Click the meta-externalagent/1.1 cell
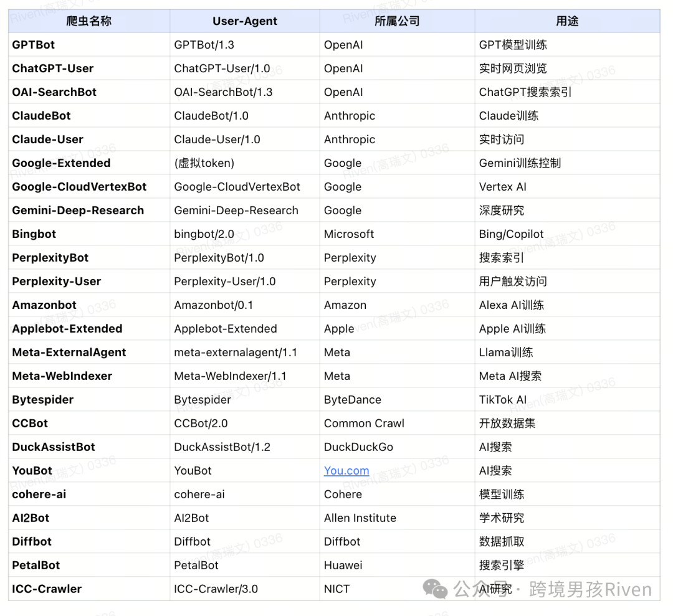Image resolution: width=673 pixels, height=616 pixels. [245, 352]
